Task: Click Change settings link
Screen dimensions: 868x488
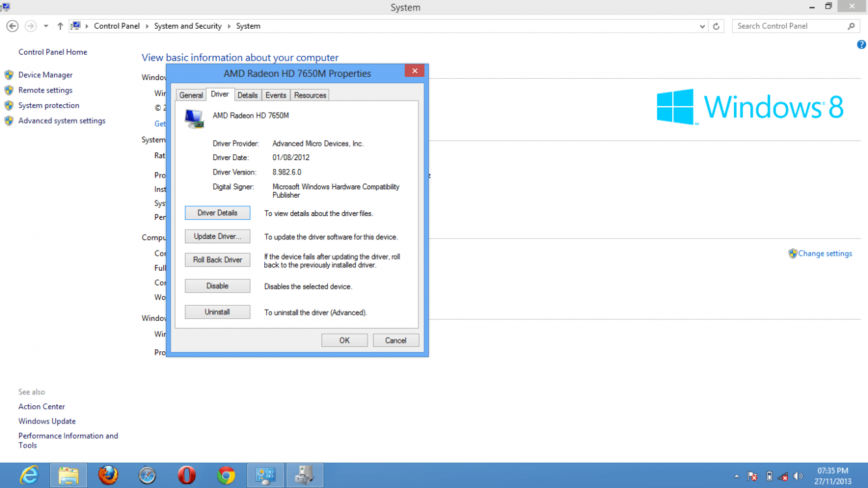Action: pyautogui.click(x=825, y=254)
